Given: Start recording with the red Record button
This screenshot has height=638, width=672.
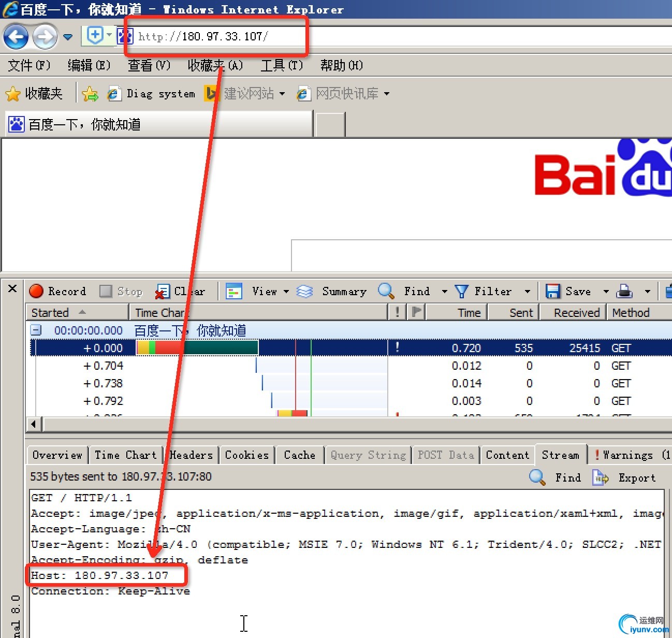Looking at the screenshot, I should [58, 291].
